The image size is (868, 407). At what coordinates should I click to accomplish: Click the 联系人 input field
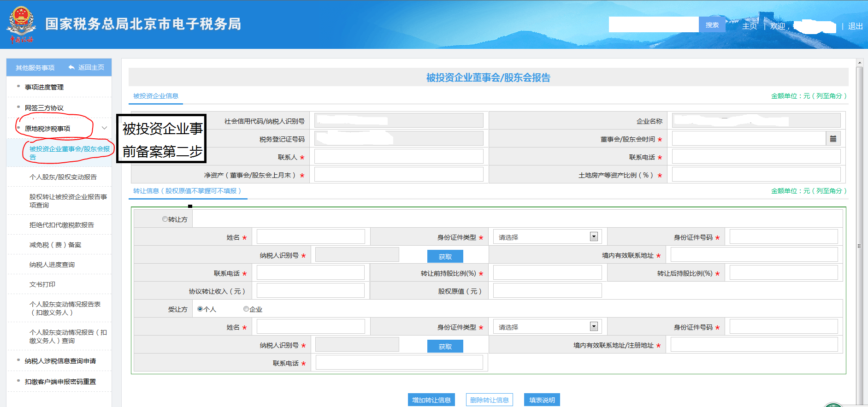(x=399, y=157)
